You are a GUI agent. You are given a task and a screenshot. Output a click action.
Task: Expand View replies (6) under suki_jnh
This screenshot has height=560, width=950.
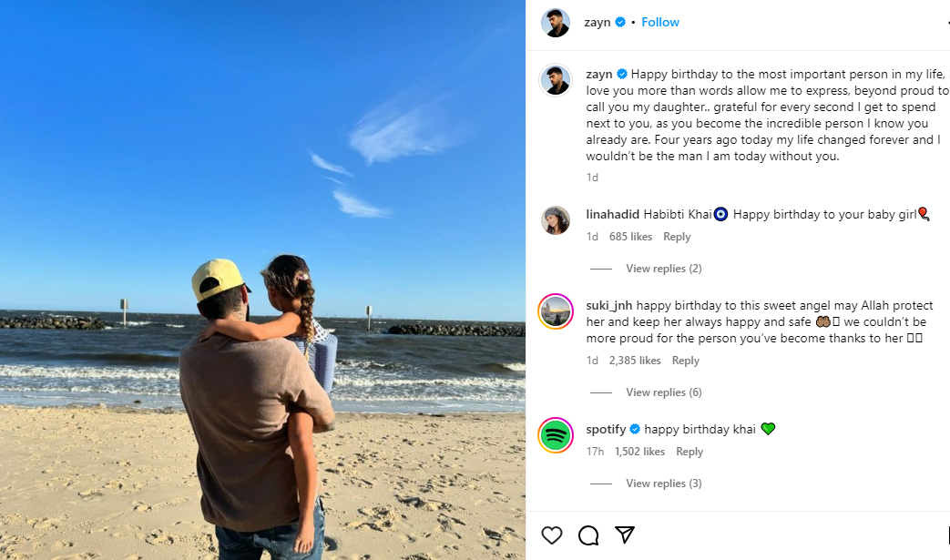click(x=663, y=392)
